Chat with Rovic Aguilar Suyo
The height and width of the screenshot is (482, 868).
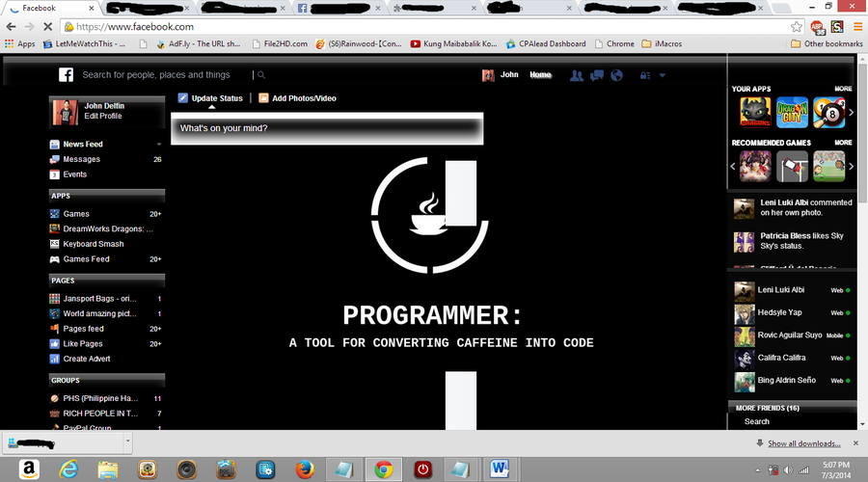click(x=792, y=335)
